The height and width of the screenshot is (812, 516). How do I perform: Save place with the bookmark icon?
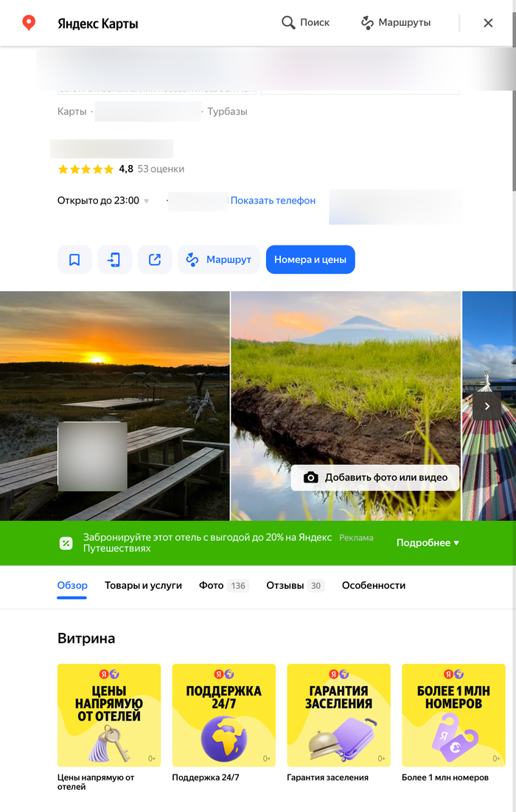(74, 259)
